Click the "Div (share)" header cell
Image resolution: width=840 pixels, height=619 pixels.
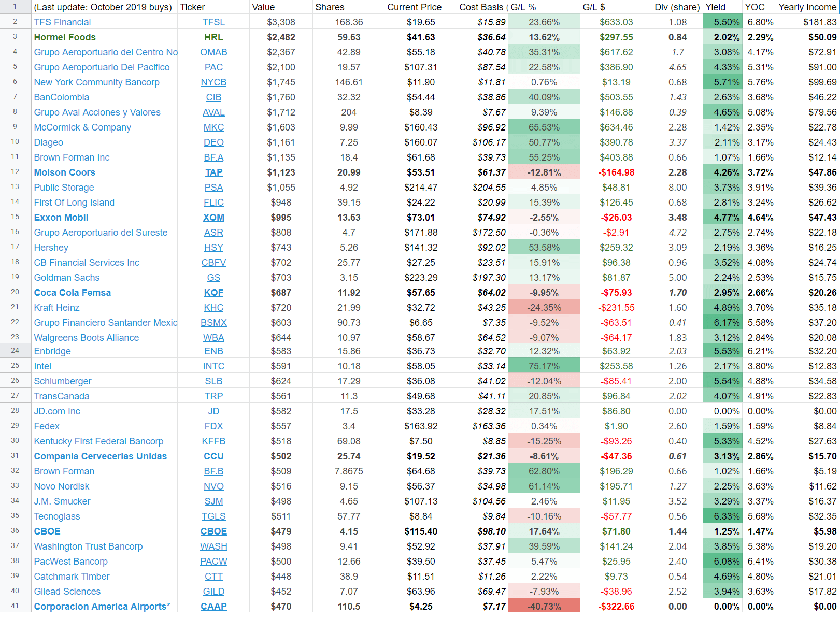(677, 7)
